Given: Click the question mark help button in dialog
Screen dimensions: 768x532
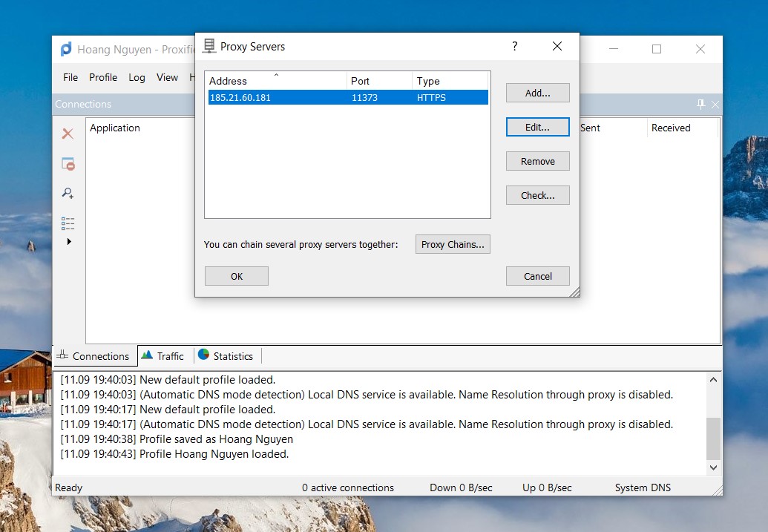Looking at the screenshot, I should tap(515, 47).
